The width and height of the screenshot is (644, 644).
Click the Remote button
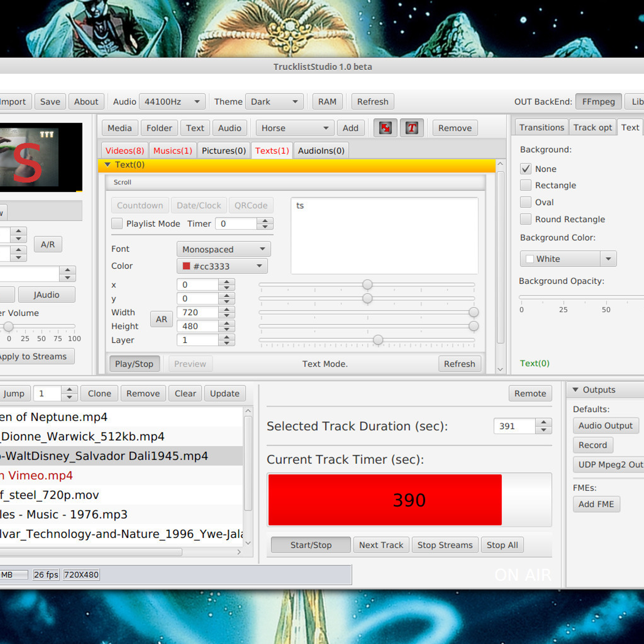[530, 393]
